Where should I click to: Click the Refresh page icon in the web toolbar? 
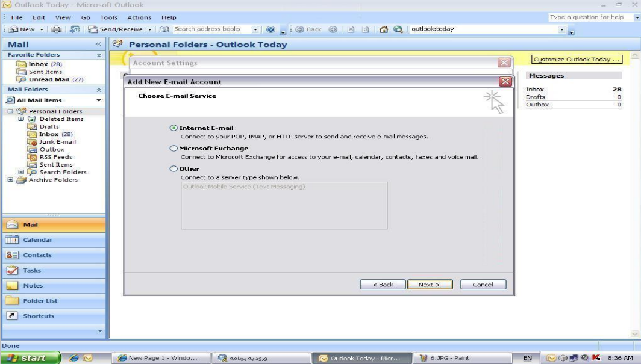366,29
